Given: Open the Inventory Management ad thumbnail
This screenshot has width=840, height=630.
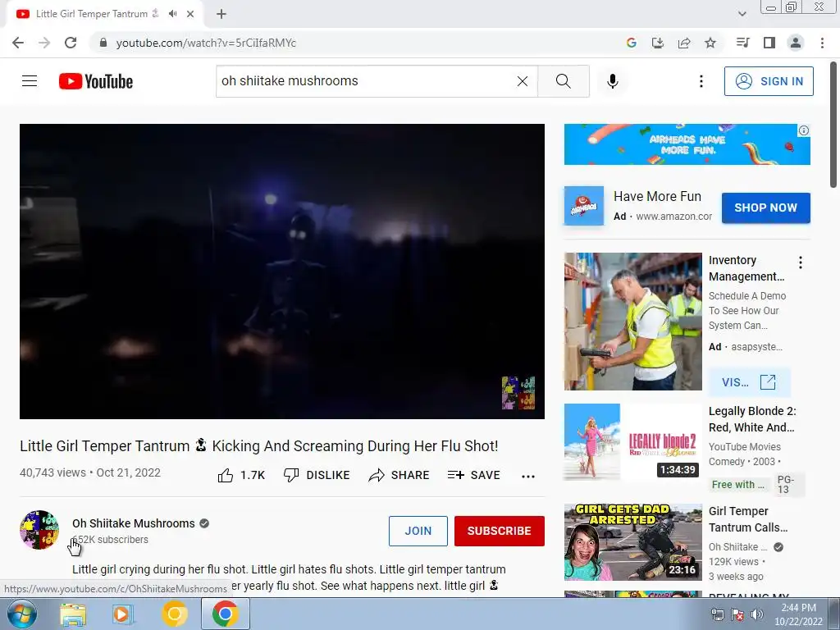Looking at the screenshot, I should [632, 322].
